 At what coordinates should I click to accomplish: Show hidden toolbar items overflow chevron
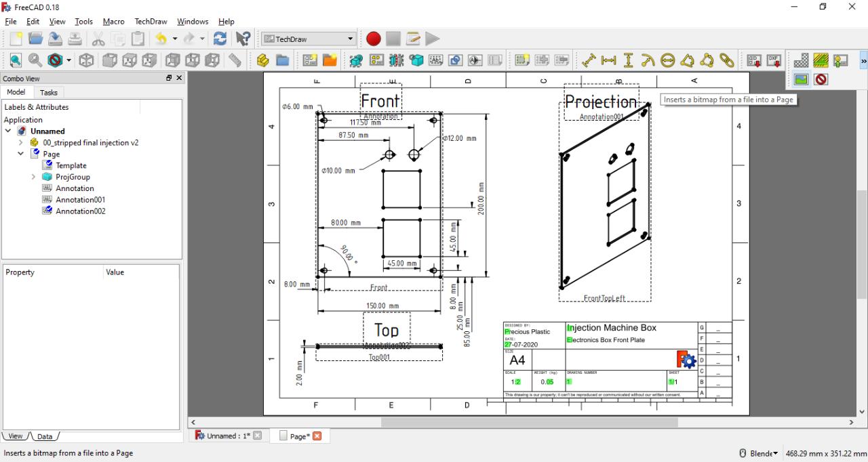(863, 61)
